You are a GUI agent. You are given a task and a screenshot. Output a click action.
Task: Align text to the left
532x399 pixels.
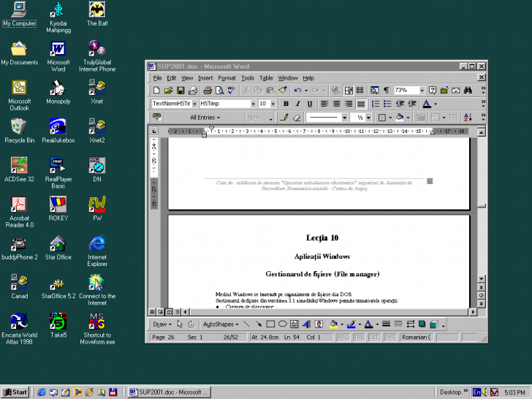click(x=324, y=104)
